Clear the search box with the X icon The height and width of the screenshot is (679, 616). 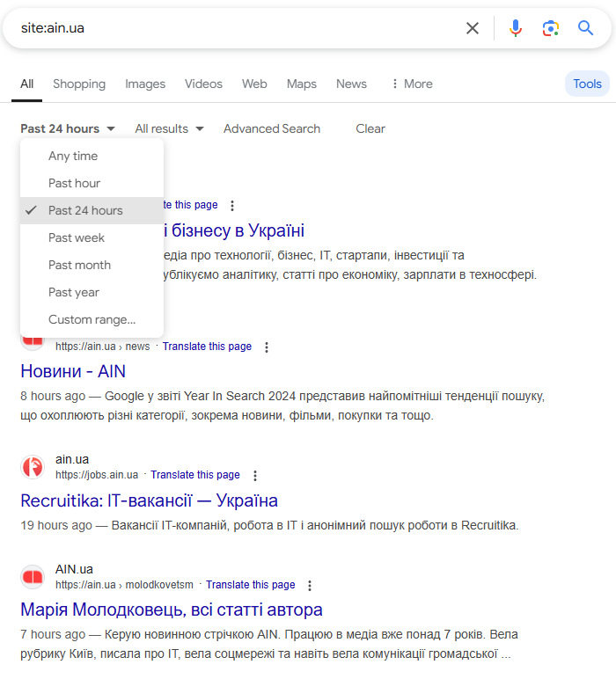tap(473, 28)
